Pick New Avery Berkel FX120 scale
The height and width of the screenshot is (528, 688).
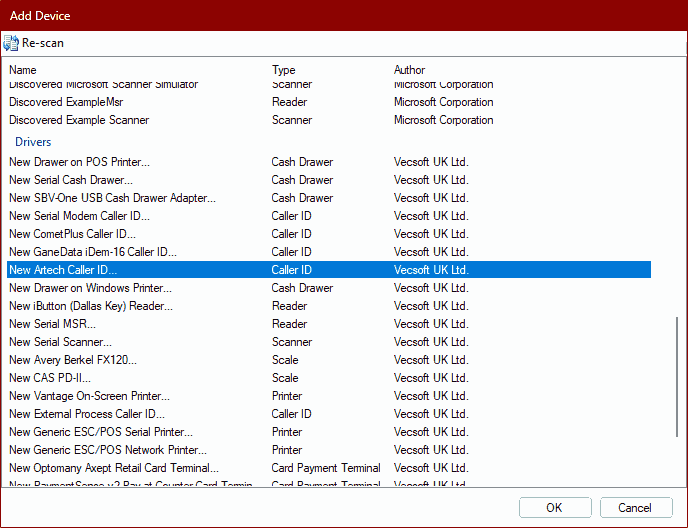[72, 360]
